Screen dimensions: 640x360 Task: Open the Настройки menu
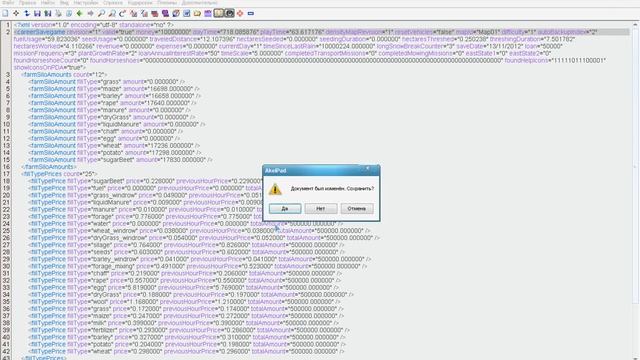(86, 3)
